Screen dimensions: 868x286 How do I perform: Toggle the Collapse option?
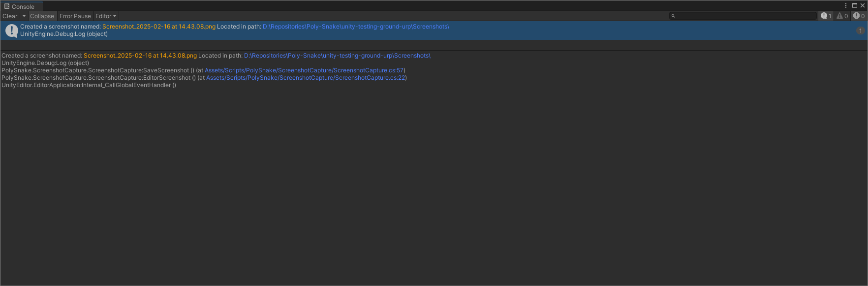42,16
